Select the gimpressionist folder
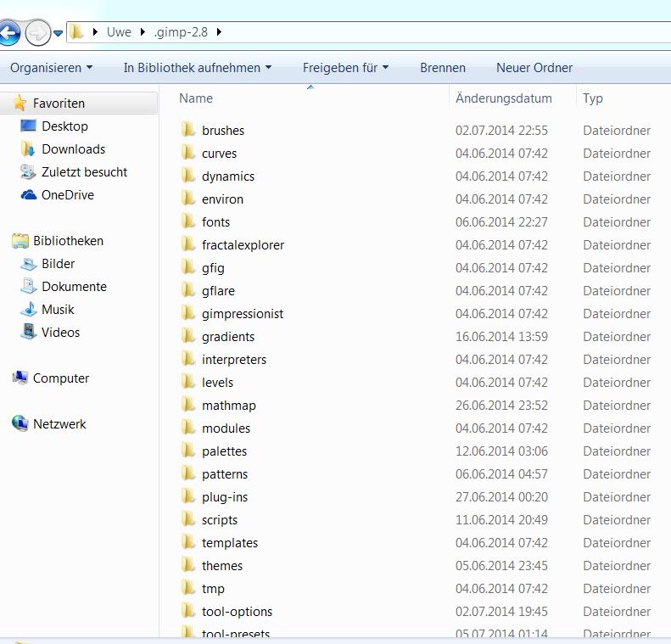The width and height of the screenshot is (671, 644). pos(243,314)
